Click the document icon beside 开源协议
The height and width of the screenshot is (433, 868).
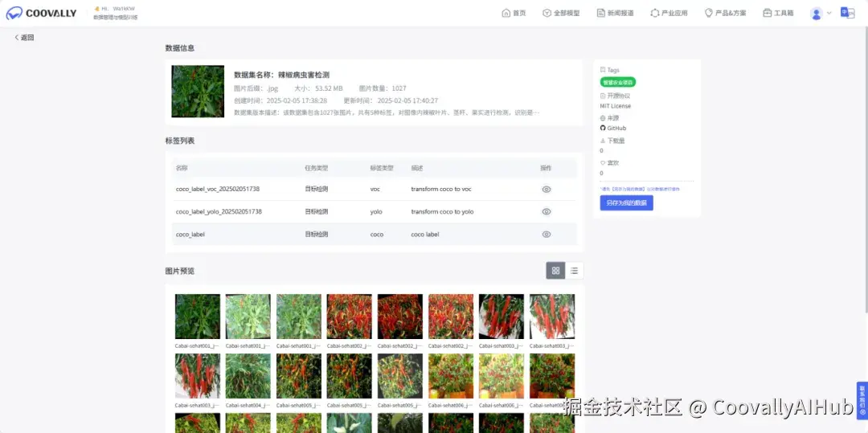point(603,96)
